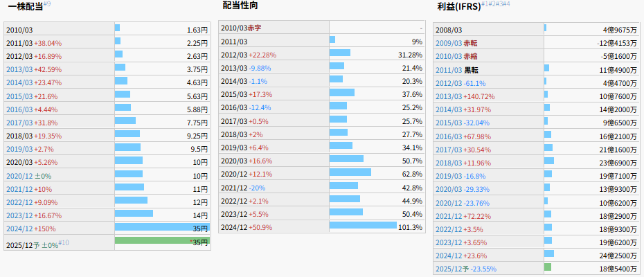This screenshot has width=644, height=277.
Task: Click the 62.8% bar for 2020/12 payout
Action: click(x=350, y=172)
